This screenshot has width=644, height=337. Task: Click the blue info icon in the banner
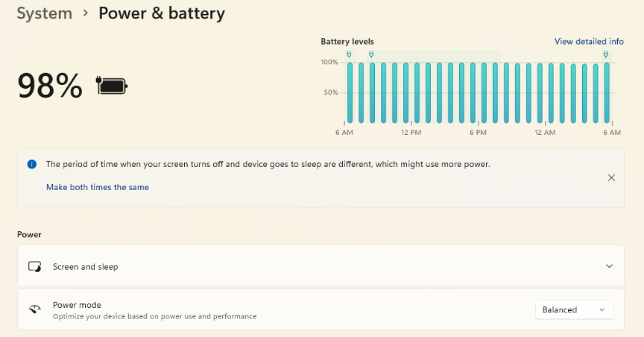coord(32,164)
